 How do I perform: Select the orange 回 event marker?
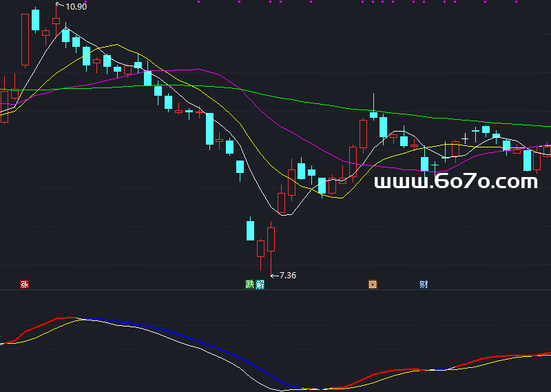[373, 285]
